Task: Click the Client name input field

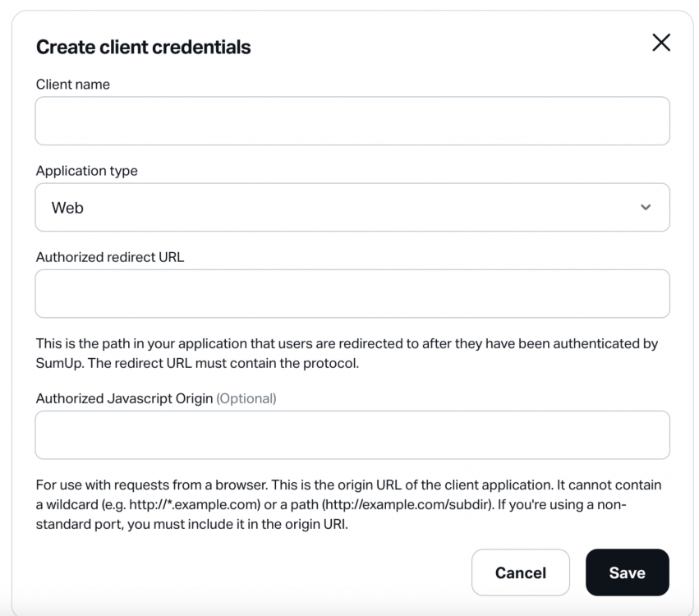Action: [x=352, y=121]
